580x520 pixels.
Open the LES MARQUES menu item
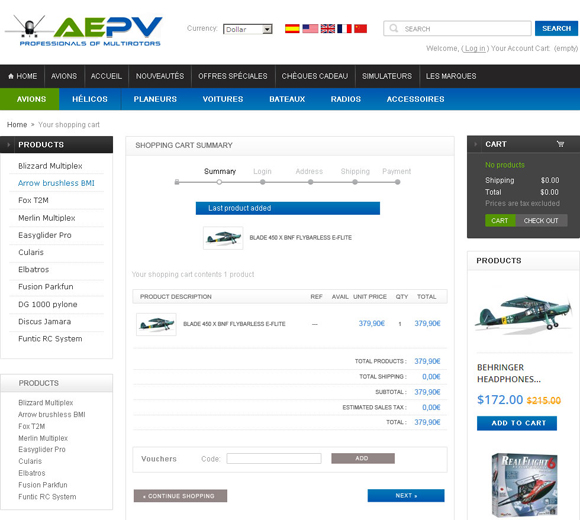pos(451,76)
